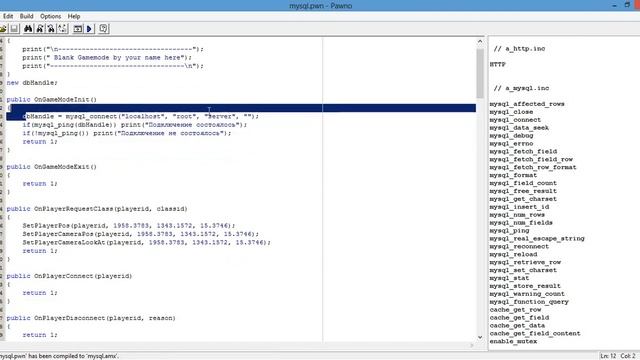Select mysql_connect in the function list
Screen dimensions: 640x360
click(x=515, y=120)
